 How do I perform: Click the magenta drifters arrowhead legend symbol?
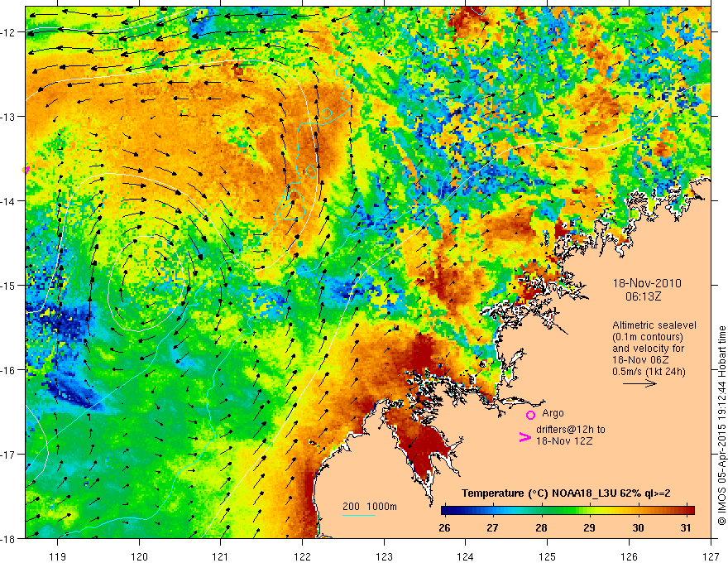[524, 437]
